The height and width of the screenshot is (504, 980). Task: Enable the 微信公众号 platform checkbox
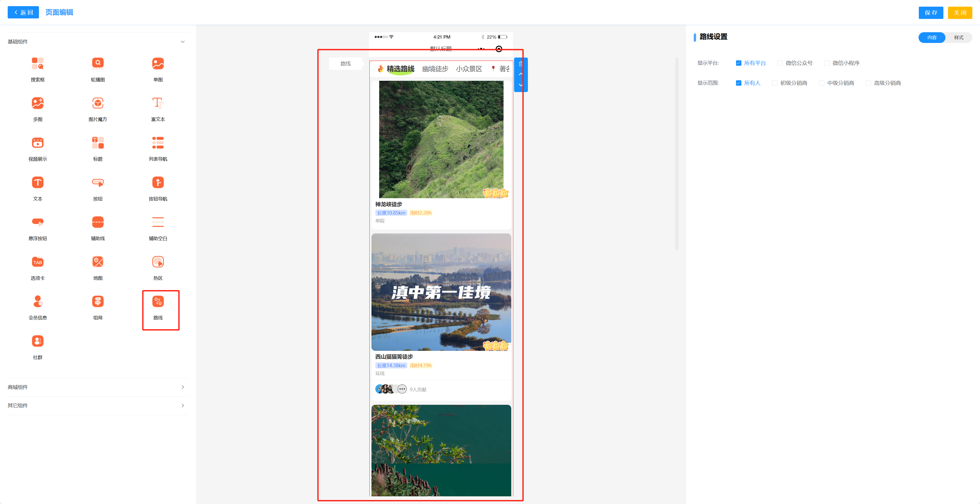tap(780, 63)
